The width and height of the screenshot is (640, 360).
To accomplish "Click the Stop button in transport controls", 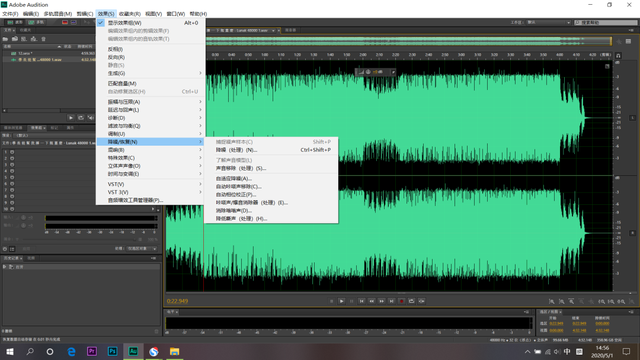I will [331, 301].
